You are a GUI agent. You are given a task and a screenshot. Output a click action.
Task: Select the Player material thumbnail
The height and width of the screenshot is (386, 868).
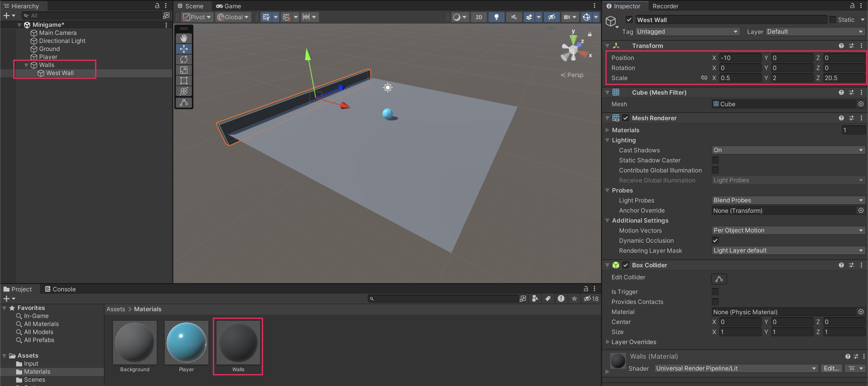click(x=186, y=342)
